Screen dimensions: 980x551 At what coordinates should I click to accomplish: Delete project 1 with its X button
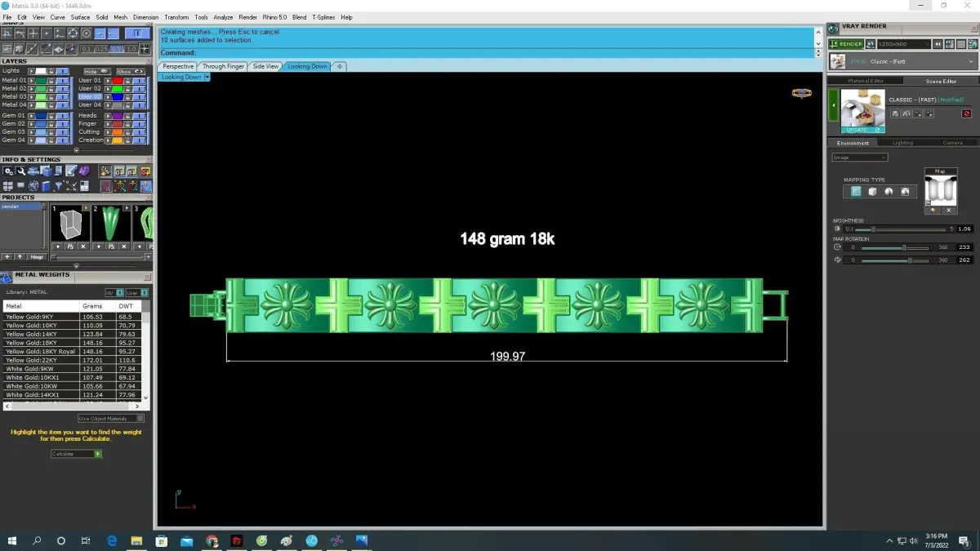coord(82,247)
